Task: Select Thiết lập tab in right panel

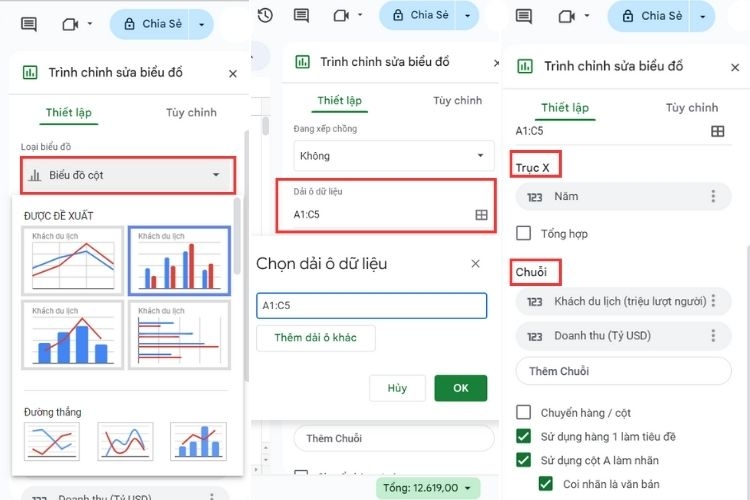Action: tap(565, 108)
